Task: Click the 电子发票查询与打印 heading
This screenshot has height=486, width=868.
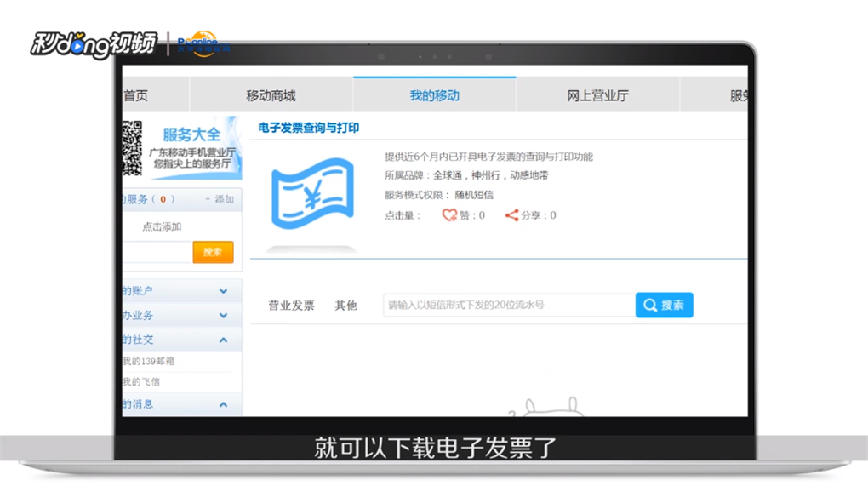Action: pos(309,128)
